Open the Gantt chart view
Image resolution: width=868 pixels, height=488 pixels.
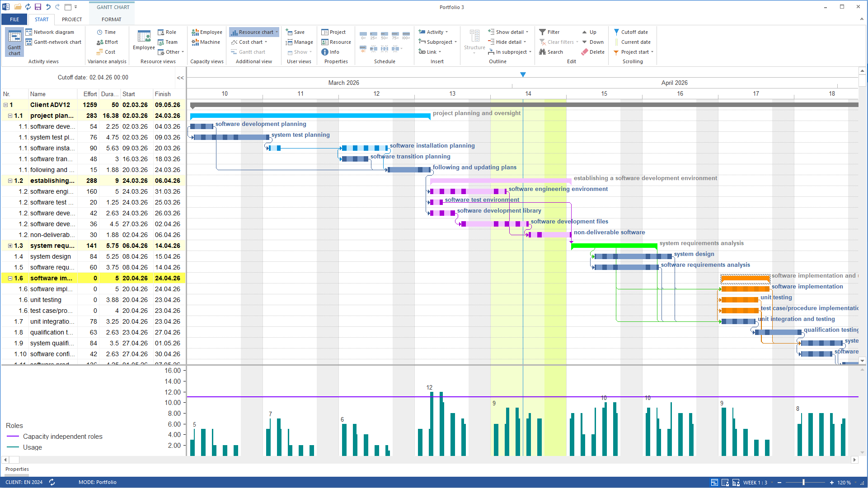click(x=14, y=42)
